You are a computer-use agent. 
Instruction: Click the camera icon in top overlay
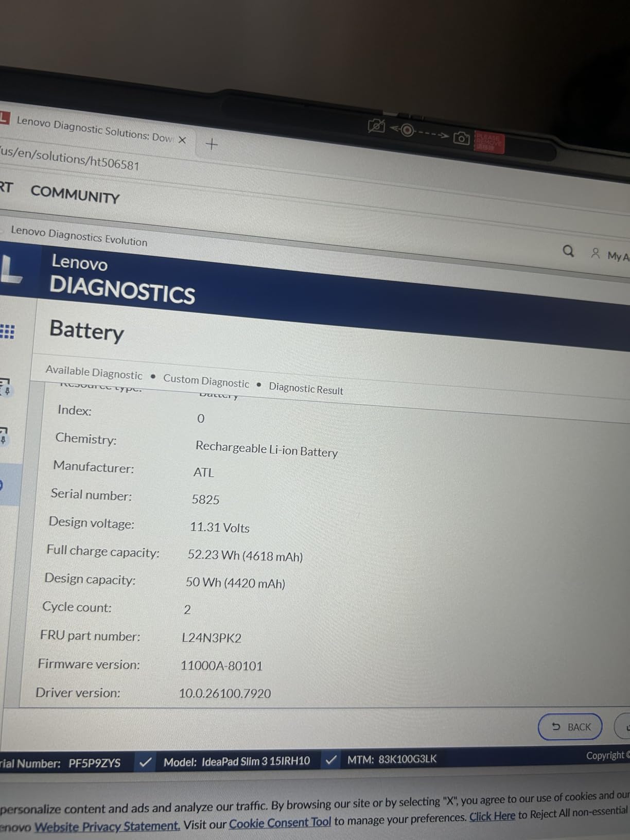coord(461,138)
